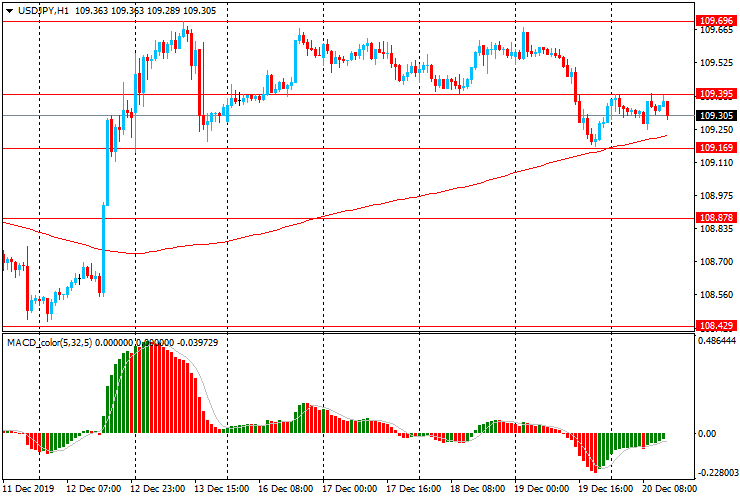The image size is (740, 500).
Task: Click the 19 Dec 16:00 time label
Action: [605, 488]
